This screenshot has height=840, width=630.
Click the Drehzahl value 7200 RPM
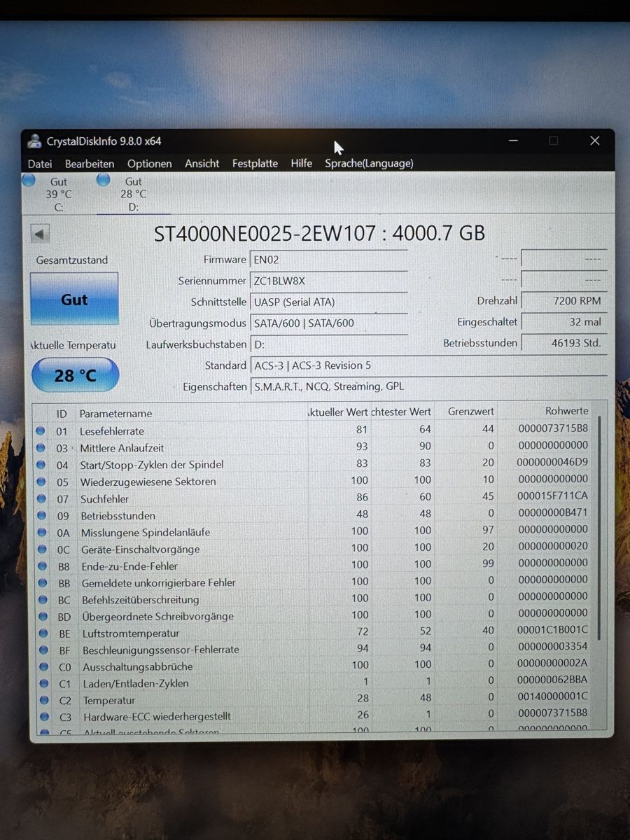(564, 301)
